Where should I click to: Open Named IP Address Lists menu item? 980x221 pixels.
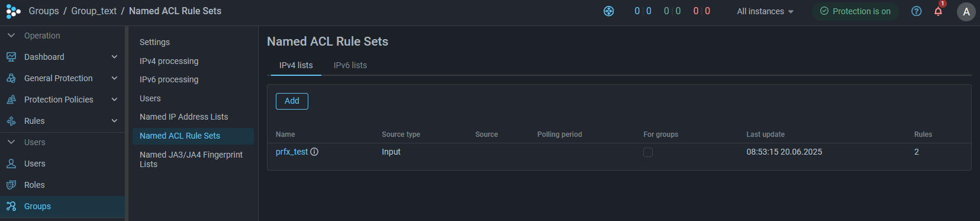click(x=183, y=117)
